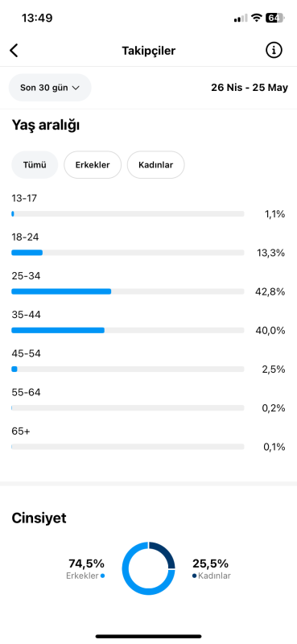The height and width of the screenshot is (644, 297).
Task: Open the info icon for Takipçiler
Action: (x=274, y=51)
